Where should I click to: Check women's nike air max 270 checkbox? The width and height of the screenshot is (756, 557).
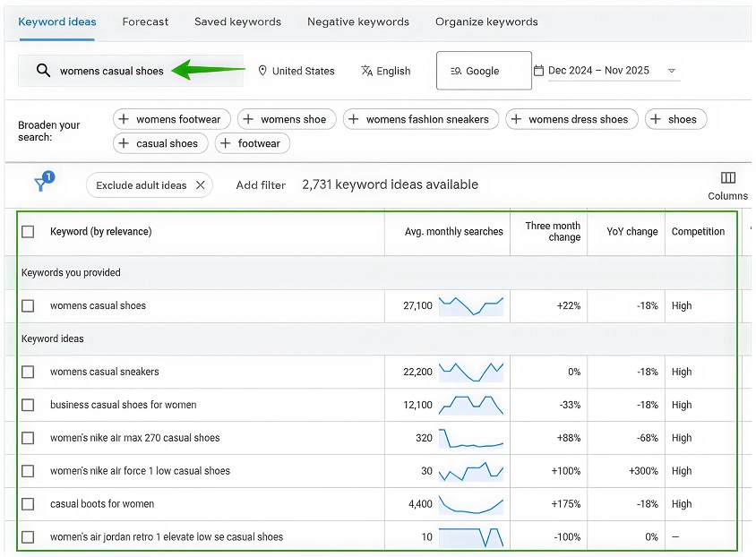click(28, 438)
